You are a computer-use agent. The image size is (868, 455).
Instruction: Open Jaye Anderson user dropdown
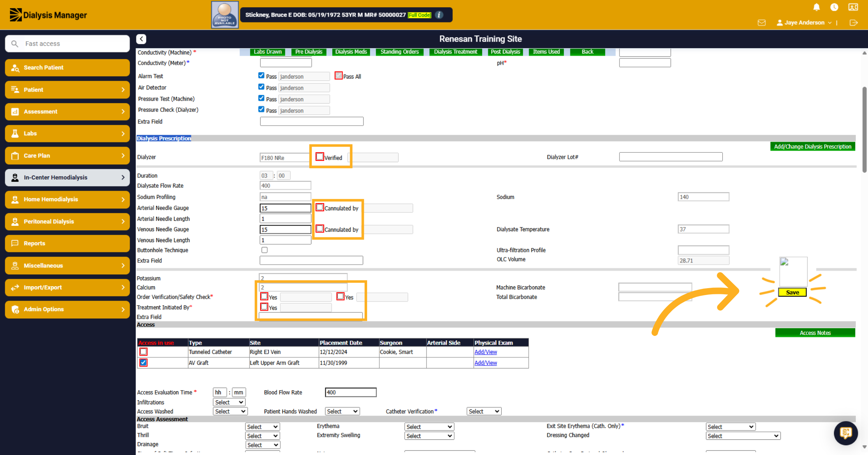(804, 22)
